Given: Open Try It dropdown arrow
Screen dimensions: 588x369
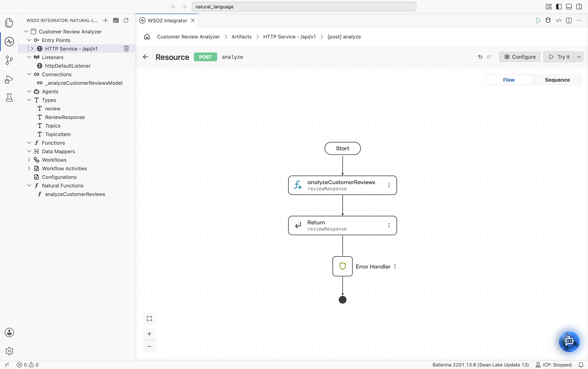Looking at the screenshot, I should [579, 57].
